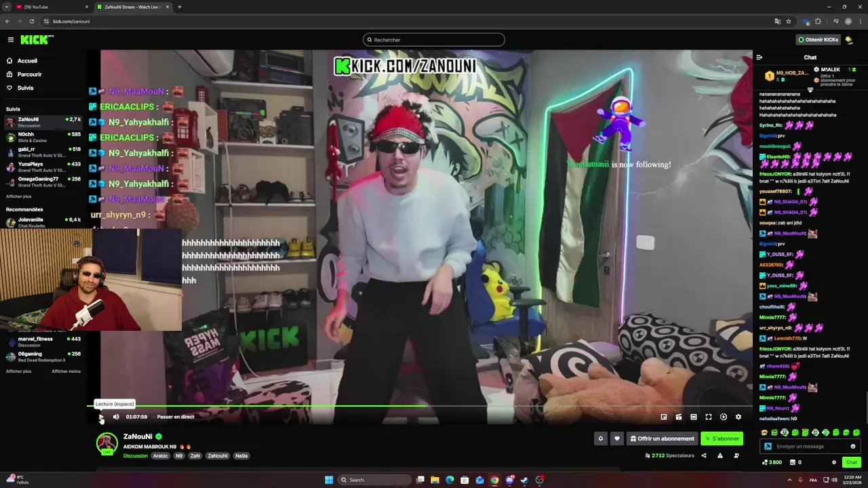Collapse recommendations with Afficher moins
This screenshot has height=488, width=868.
pyautogui.click(x=66, y=371)
